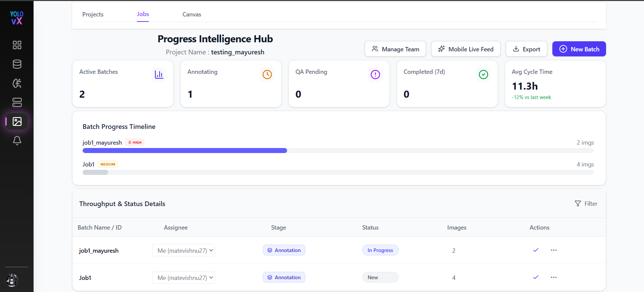
Task: Click the Batch Name / ID column header
Action: [100, 228]
